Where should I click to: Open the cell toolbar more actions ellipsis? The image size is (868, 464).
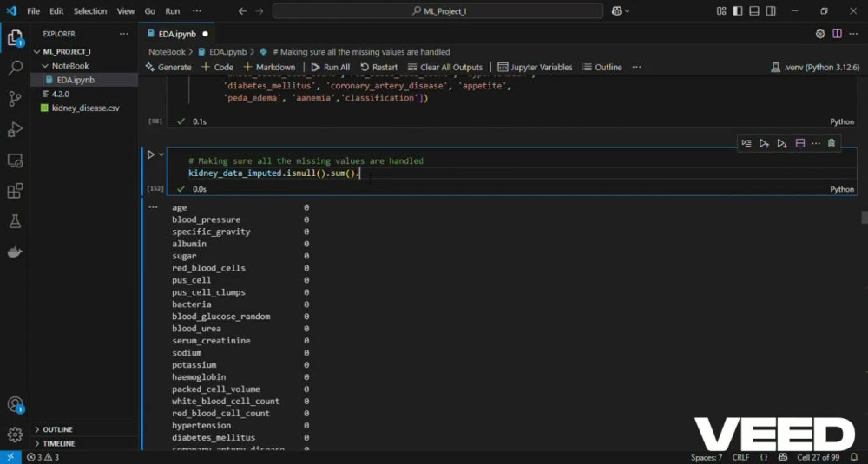pos(816,143)
